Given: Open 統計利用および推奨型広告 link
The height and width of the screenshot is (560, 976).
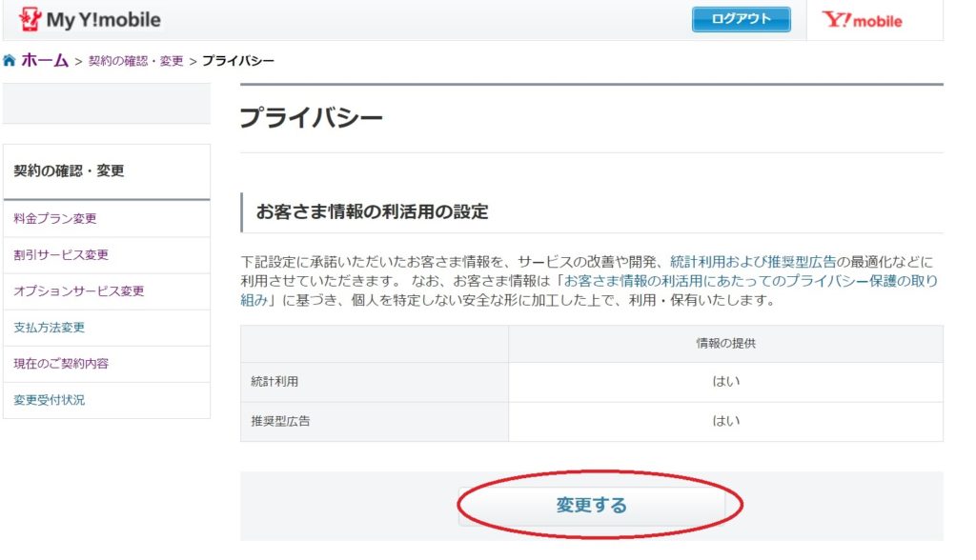Looking at the screenshot, I should pos(753,261).
